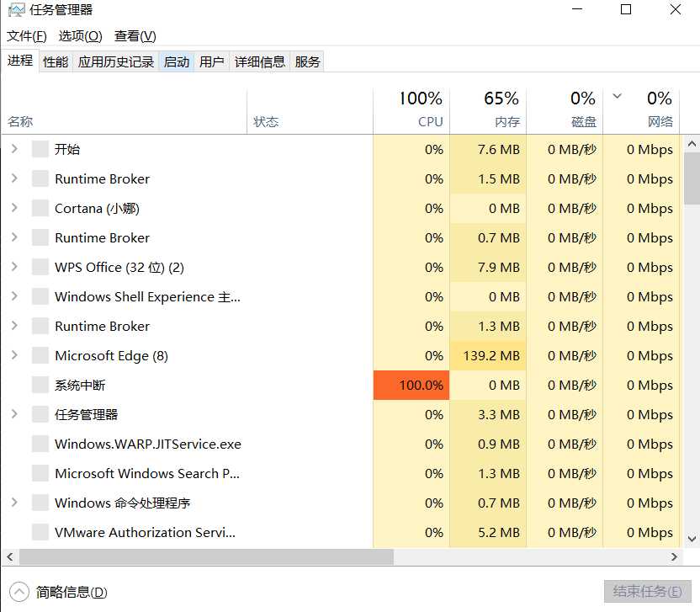Click the 结束任务 button
The width and height of the screenshot is (700, 612).
647,591
